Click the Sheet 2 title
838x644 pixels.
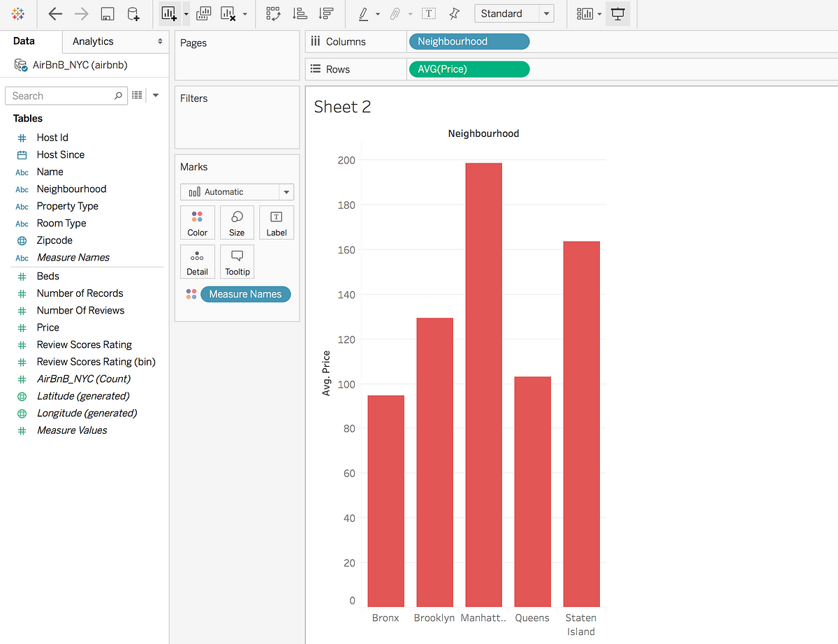click(342, 107)
